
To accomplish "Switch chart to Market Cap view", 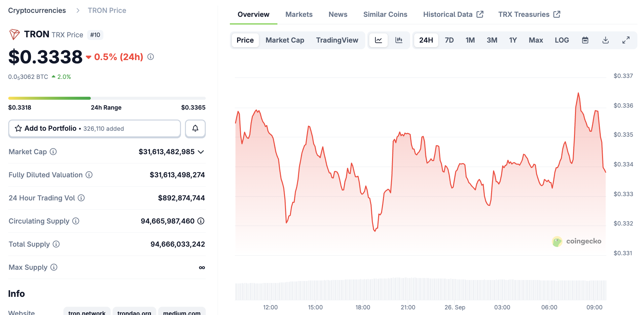I will (285, 40).
